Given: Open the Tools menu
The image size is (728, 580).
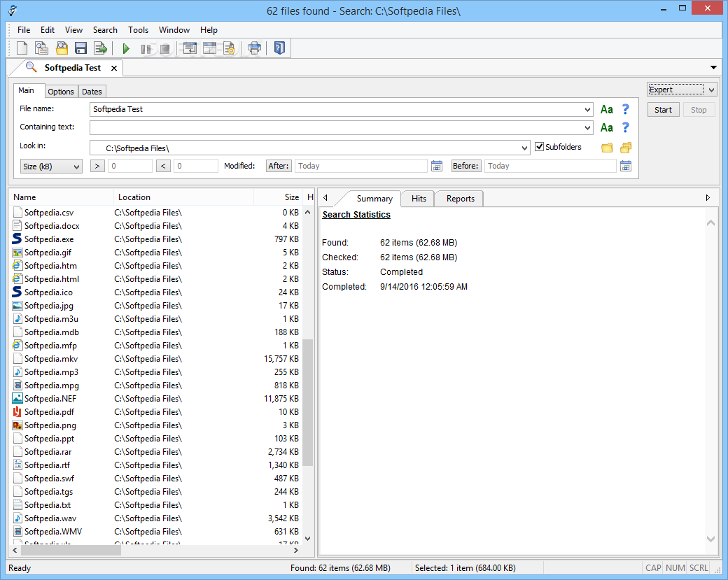Looking at the screenshot, I should (x=138, y=29).
